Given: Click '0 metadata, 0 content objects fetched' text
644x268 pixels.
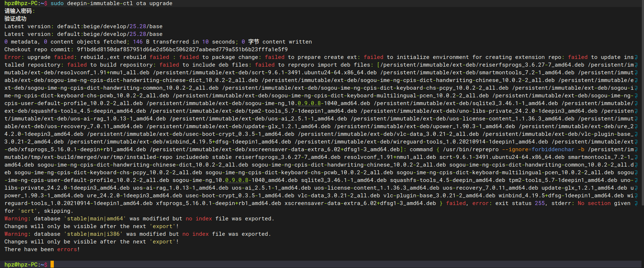Looking at the screenshot, I should coord(65,42).
